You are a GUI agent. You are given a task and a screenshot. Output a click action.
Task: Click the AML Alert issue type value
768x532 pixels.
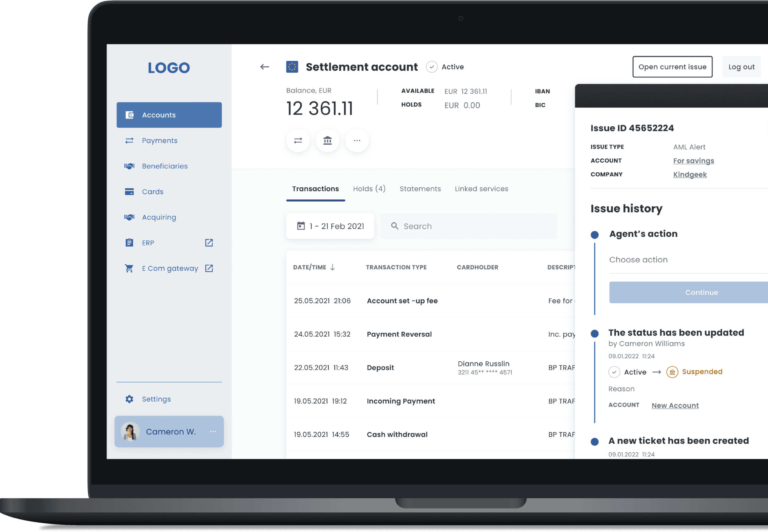(x=689, y=147)
